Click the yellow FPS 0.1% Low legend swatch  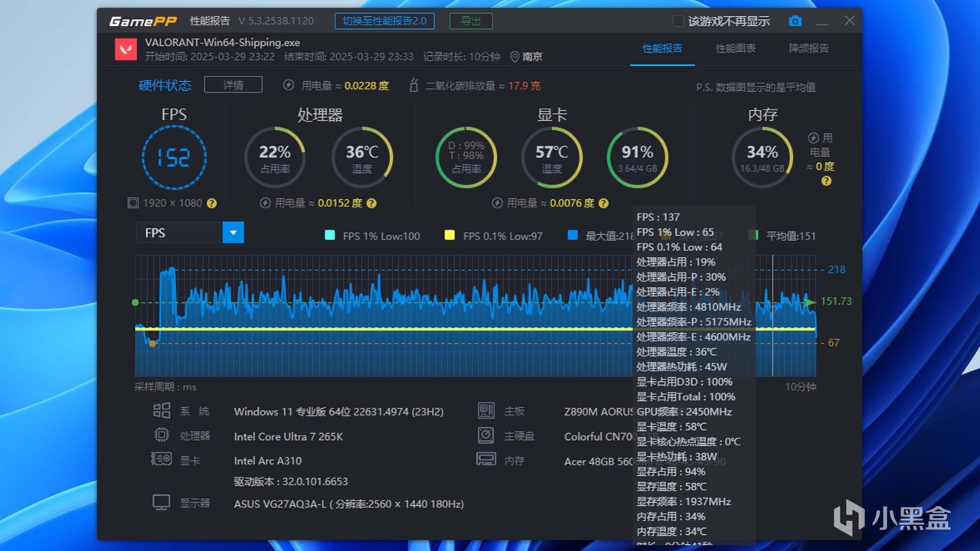coord(449,236)
